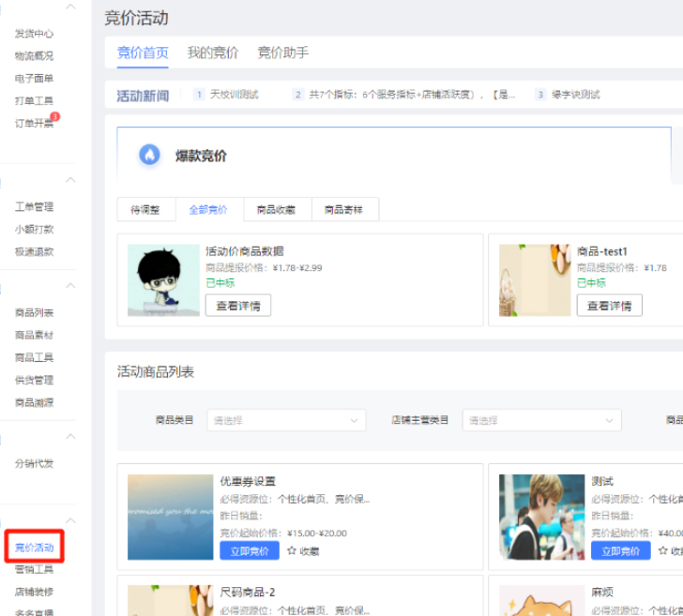Open 竞价活动 in the sidebar
The image size is (683, 616).
coord(35,548)
